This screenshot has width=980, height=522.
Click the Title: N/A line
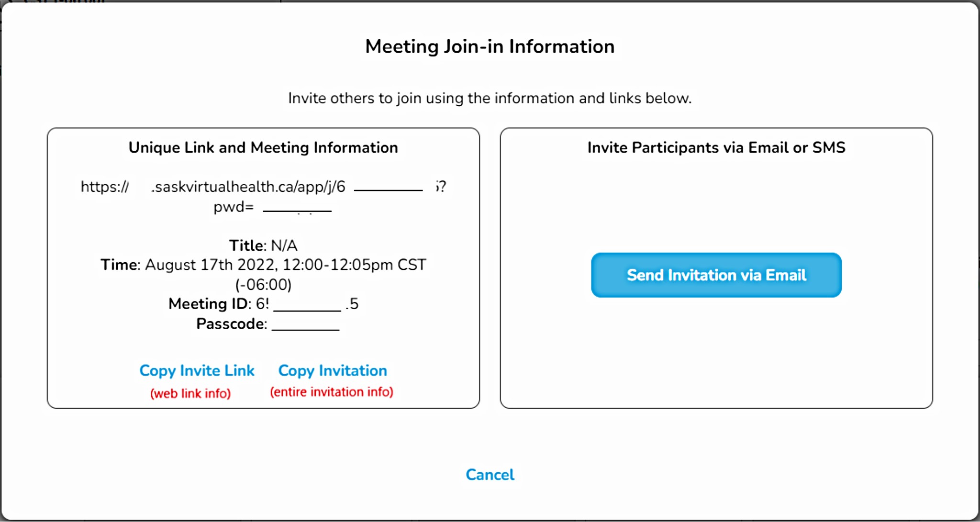263,245
